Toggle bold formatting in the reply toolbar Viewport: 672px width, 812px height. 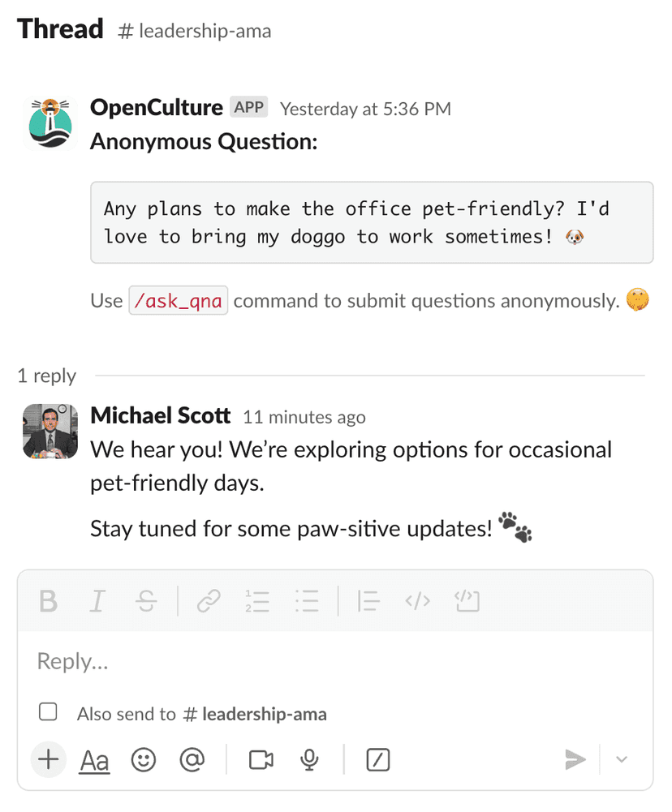tap(49, 601)
